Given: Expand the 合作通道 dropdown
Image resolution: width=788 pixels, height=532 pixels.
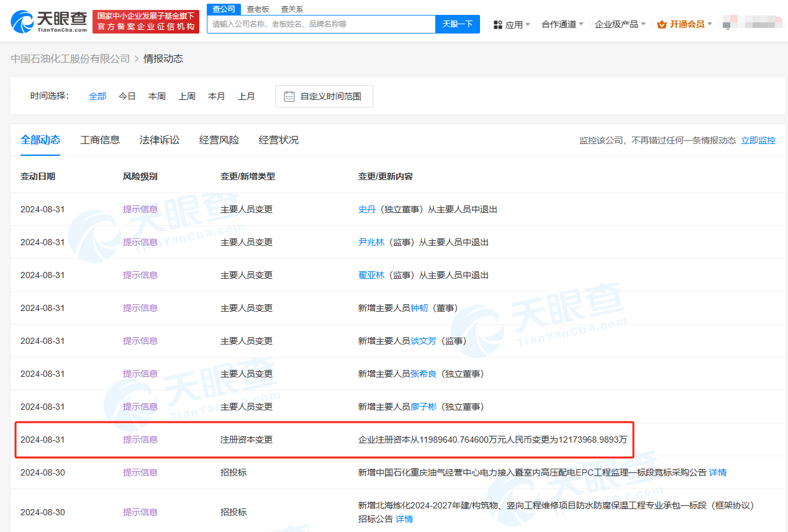Looking at the screenshot, I should tap(562, 24).
